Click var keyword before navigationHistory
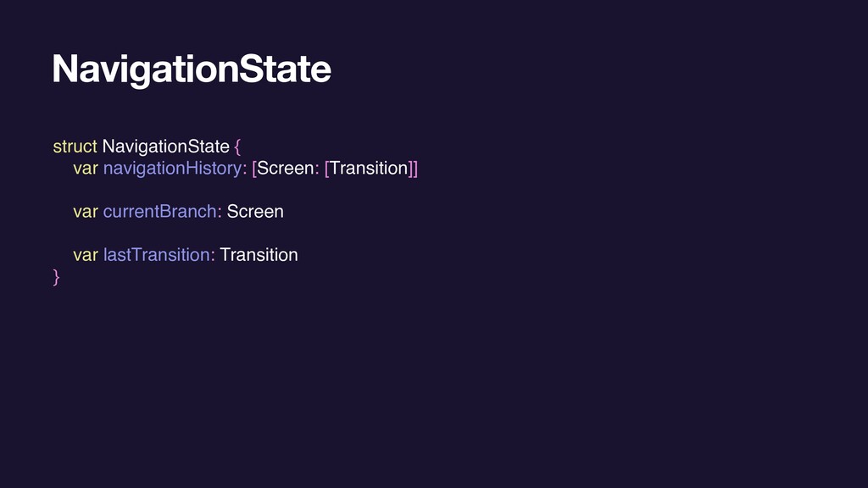The height and width of the screenshot is (488, 868). (86, 169)
